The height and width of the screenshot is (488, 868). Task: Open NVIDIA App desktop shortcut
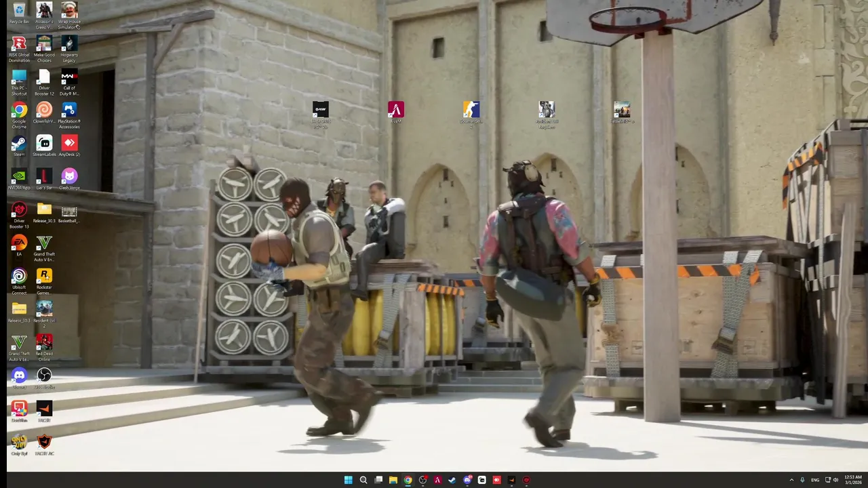(x=19, y=180)
